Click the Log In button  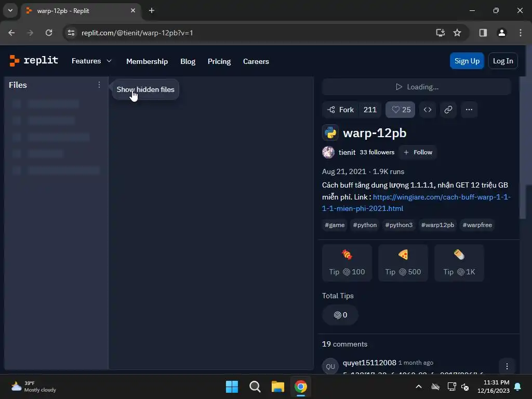point(503,61)
